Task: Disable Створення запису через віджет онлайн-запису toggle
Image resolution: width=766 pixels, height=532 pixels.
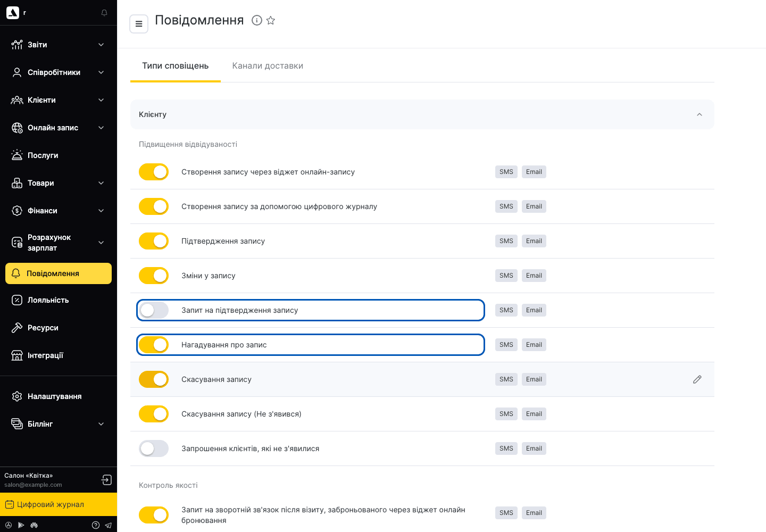Action: 154,172
